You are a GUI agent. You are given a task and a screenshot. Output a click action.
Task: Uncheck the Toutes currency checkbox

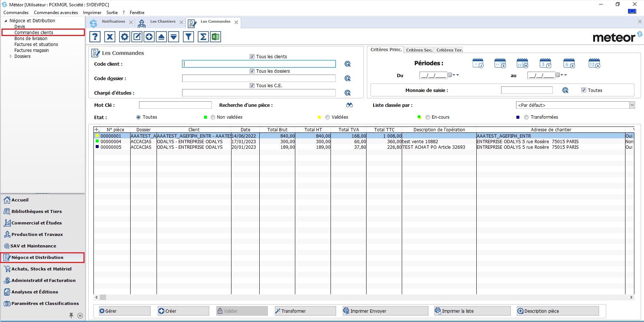coord(584,90)
